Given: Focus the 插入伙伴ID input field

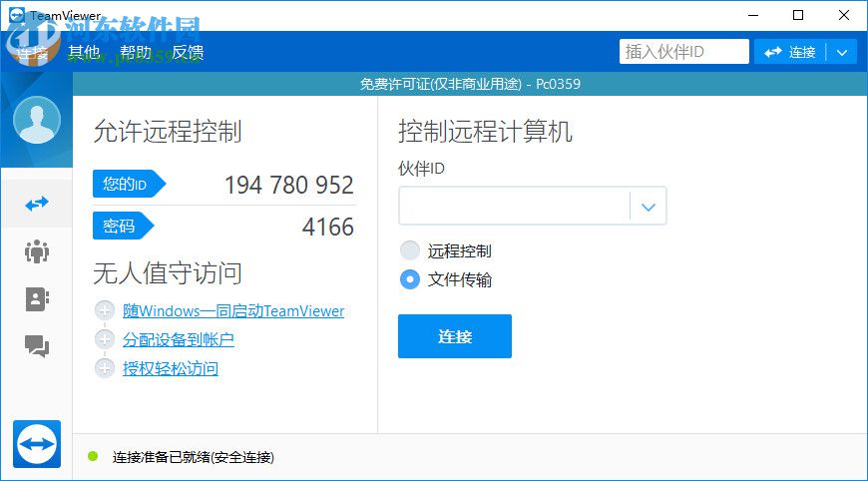Looking at the screenshot, I should [684, 52].
